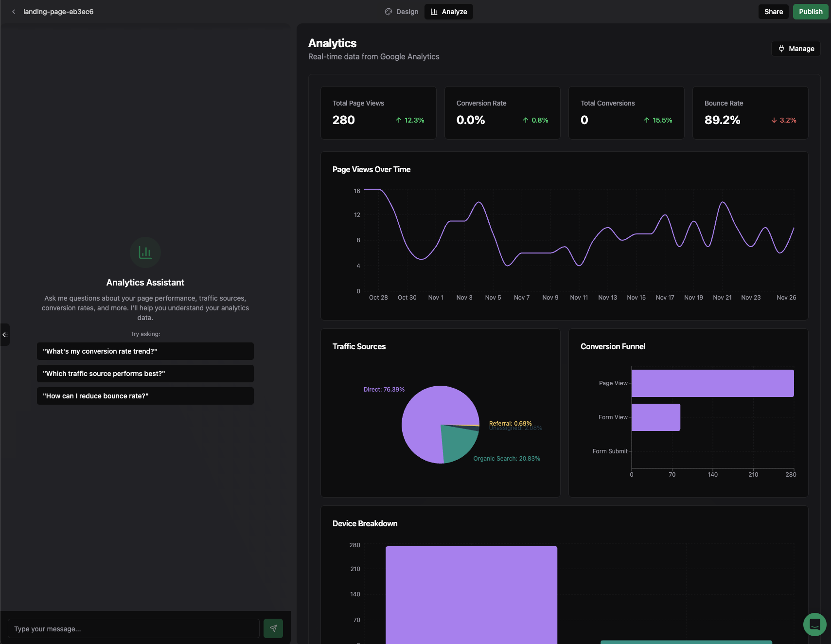The image size is (831, 644).
Task: Click the plug icon on the Manage button
Action: (781, 48)
